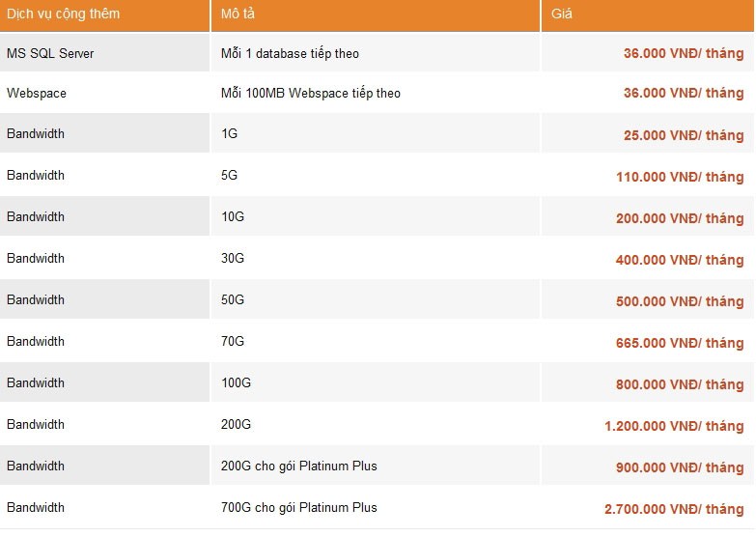Image resolution: width=756 pixels, height=537 pixels.
Task: Click the MS SQL Server price 36.000 VNĐ/ tháng
Action: coord(684,53)
